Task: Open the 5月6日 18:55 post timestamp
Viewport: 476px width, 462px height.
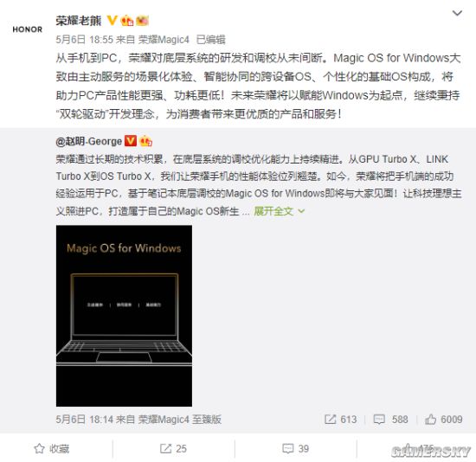Action: 85,40
